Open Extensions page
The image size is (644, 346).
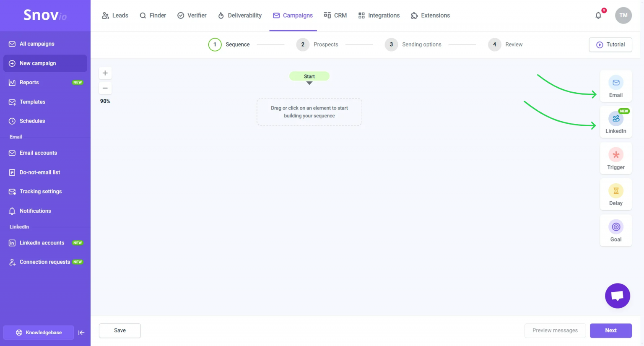[x=431, y=16]
